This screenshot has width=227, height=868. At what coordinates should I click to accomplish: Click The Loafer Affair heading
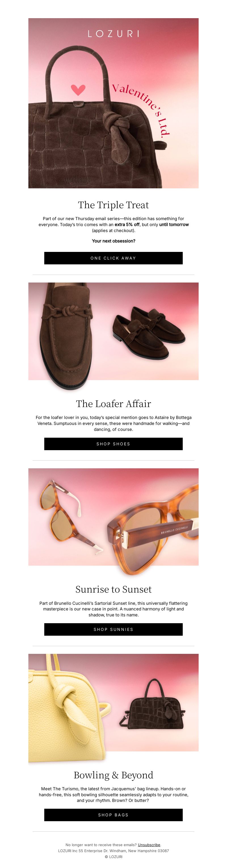point(113,404)
